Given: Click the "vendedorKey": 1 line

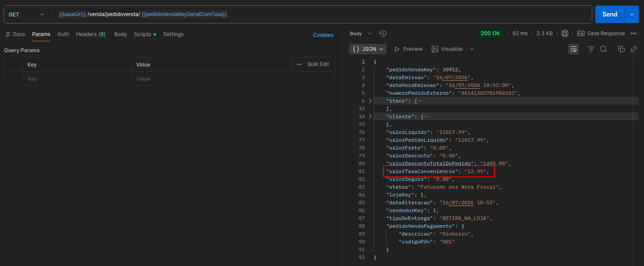Looking at the screenshot, I should [x=414, y=210].
